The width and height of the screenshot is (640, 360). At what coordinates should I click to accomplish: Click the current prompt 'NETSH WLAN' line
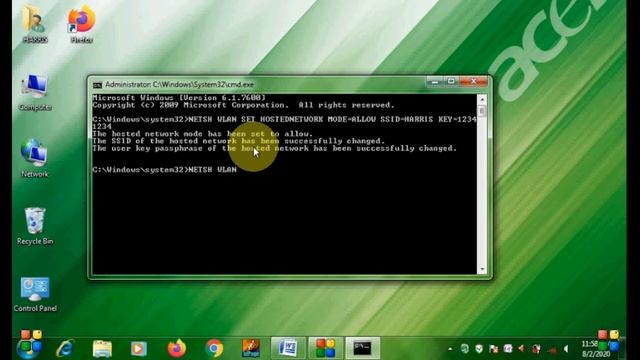(164, 170)
